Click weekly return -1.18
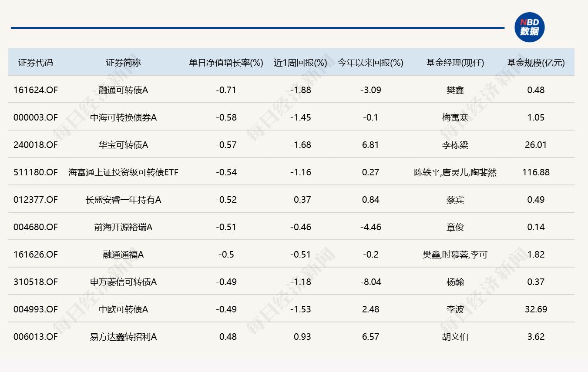This screenshot has width=588, height=372. 300,282
